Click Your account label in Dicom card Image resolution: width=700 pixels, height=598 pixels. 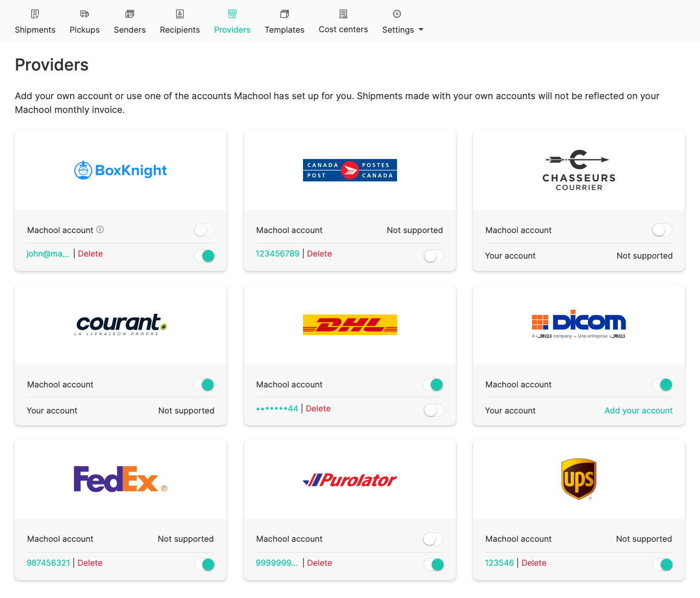click(510, 410)
